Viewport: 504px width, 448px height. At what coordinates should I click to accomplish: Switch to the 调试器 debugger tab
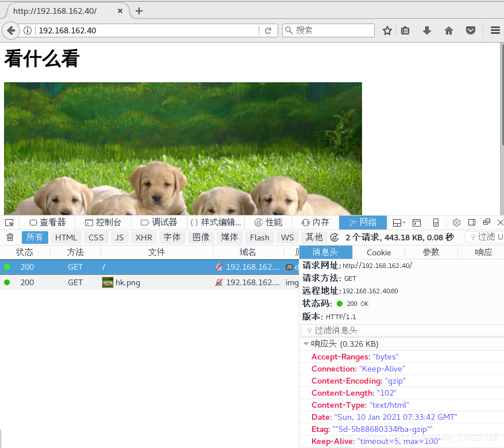[x=159, y=223]
